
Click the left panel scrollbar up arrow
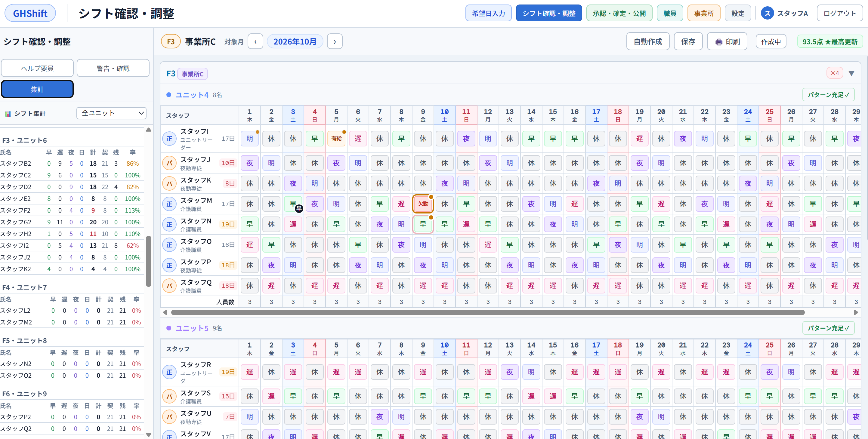[x=149, y=130]
